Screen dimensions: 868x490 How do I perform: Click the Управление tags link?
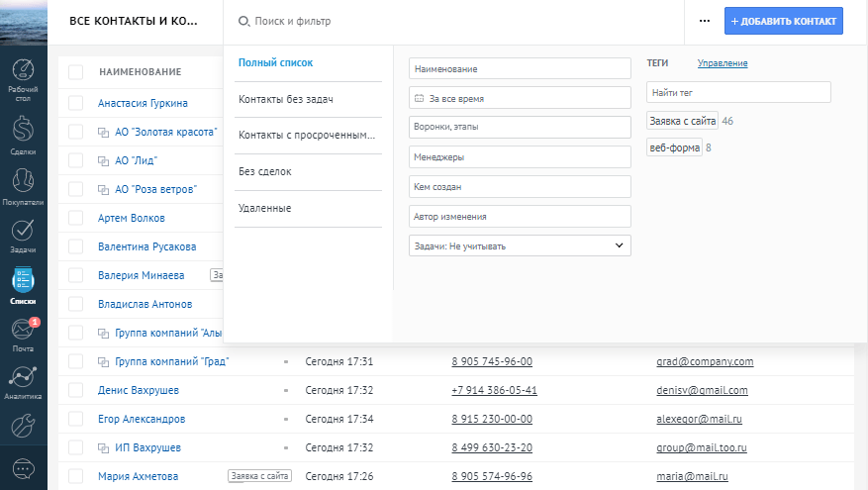click(x=723, y=63)
